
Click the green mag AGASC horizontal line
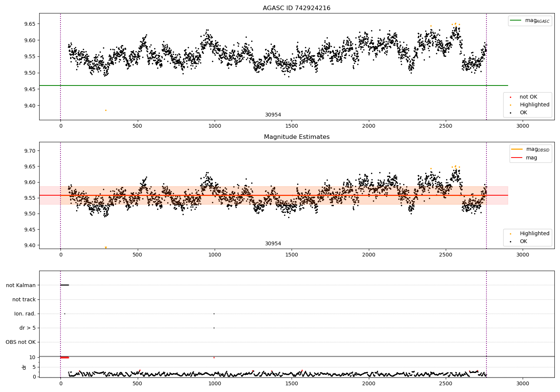[x=274, y=85]
